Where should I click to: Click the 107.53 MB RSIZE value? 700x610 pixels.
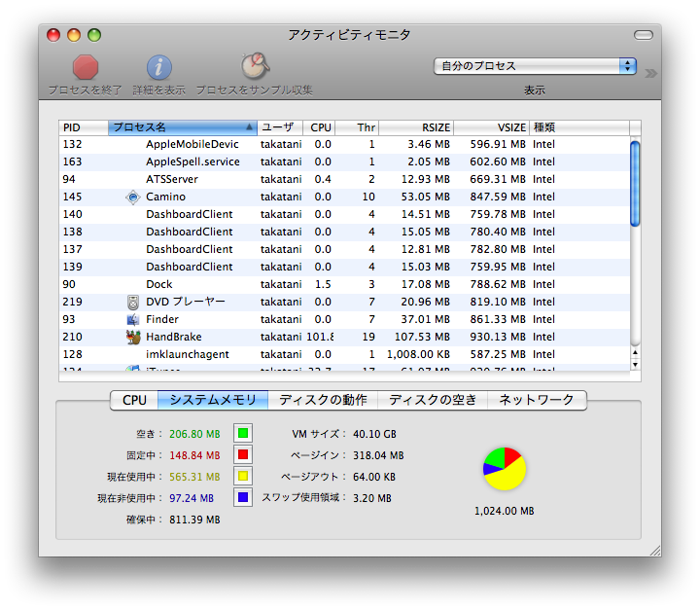(x=422, y=337)
